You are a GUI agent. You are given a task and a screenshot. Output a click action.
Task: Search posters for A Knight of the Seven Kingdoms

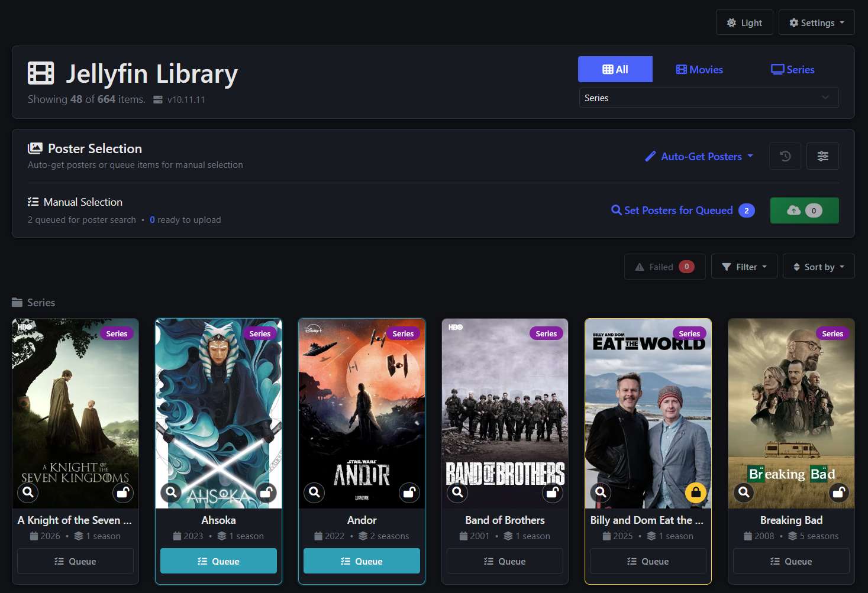[28, 492]
